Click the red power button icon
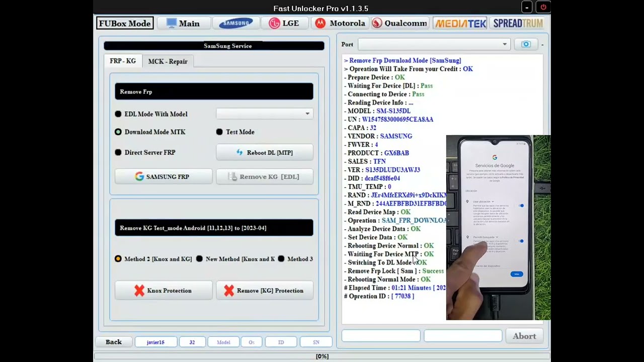The image size is (644, 362). click(543, 7)
